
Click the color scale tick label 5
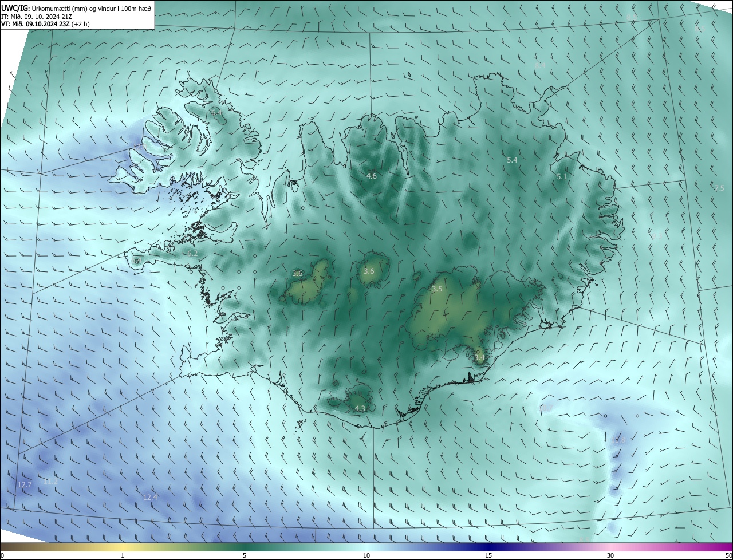[245, 555]
